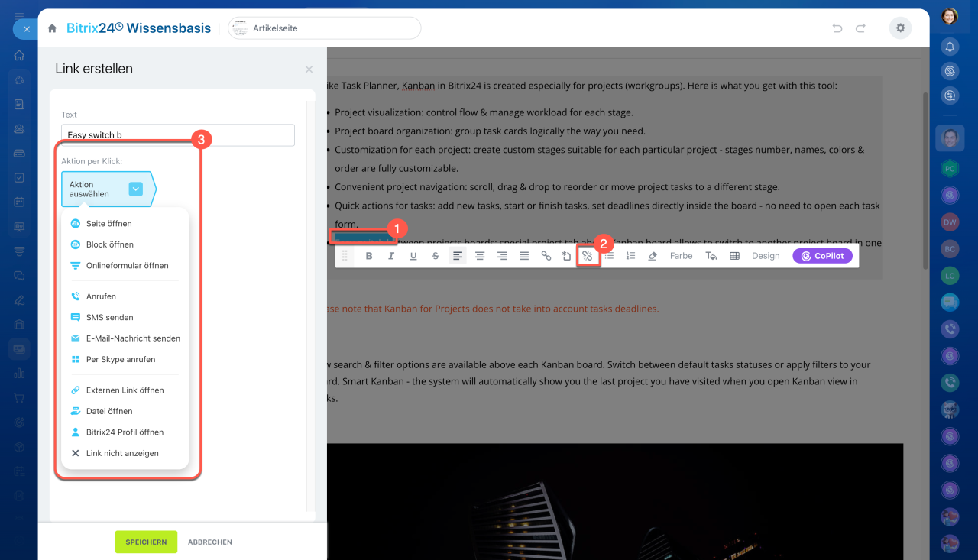Open the Artikelseite page selector
The width and height of the screenshot is (978, 560).
click(325, 28)
